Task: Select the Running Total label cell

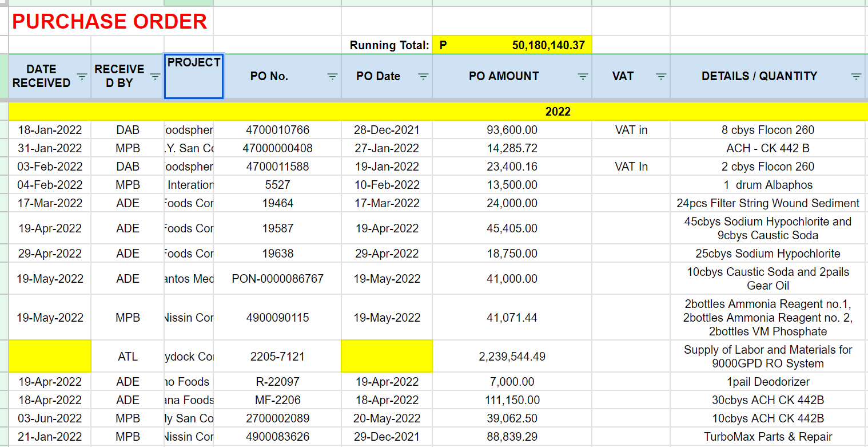Action: (x=387, y=45)
